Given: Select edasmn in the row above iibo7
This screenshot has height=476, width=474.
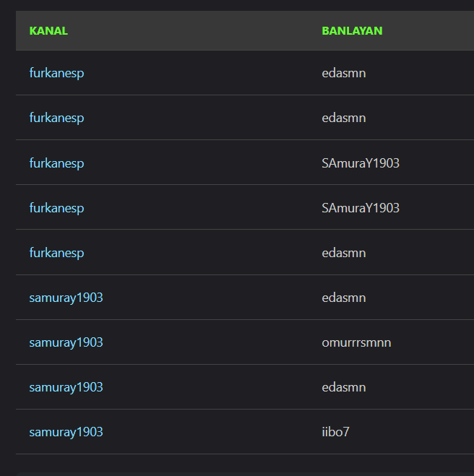Looking at the screenshot, I should [344, 387].
